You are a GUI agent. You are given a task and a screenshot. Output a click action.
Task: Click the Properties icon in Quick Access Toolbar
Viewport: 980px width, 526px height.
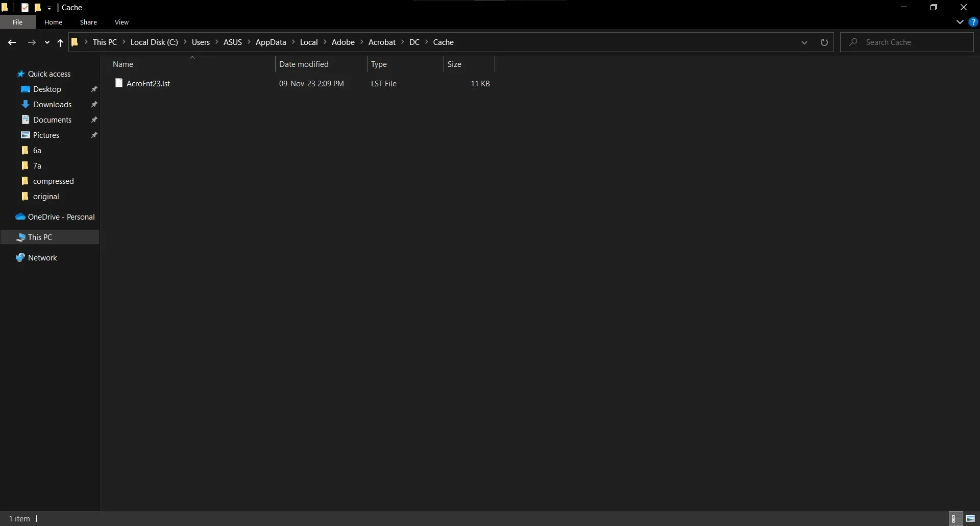click(24, 7)
